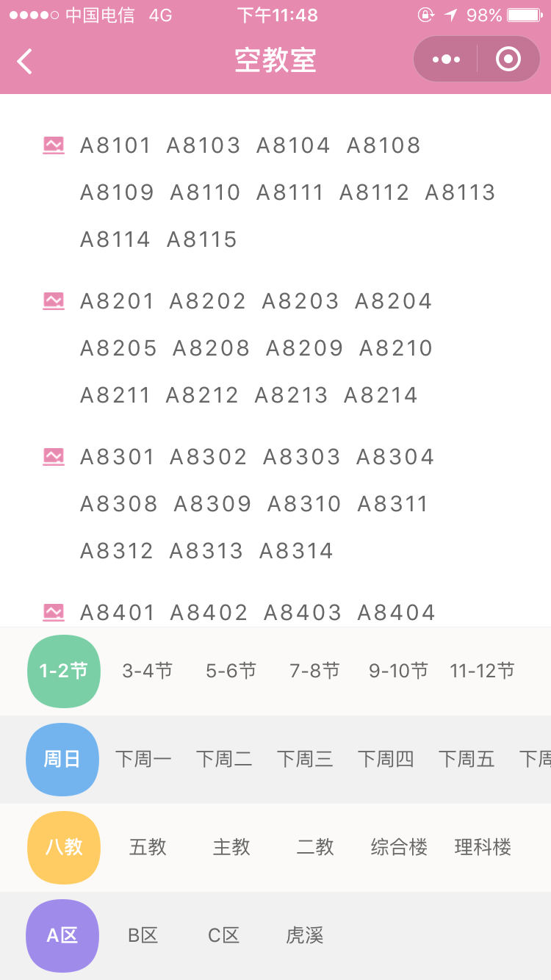
Task: Select the A区 campus zone
Action: 62,935
